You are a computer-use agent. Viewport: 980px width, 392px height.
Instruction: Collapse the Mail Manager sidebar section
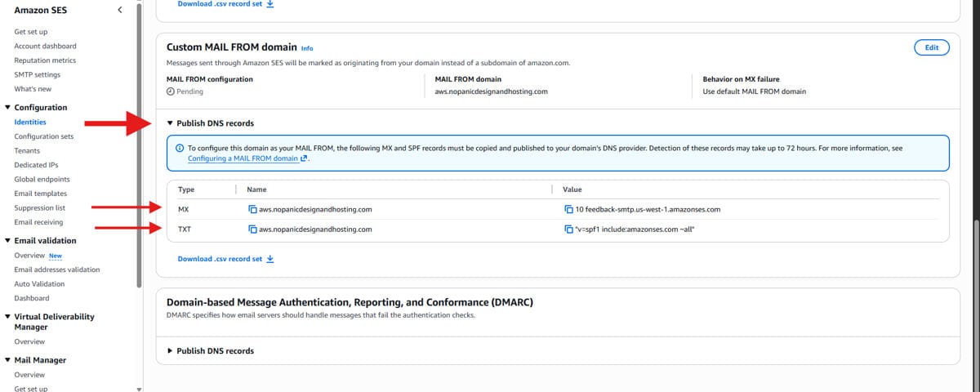pyautogui.click(x=8, y=360)
